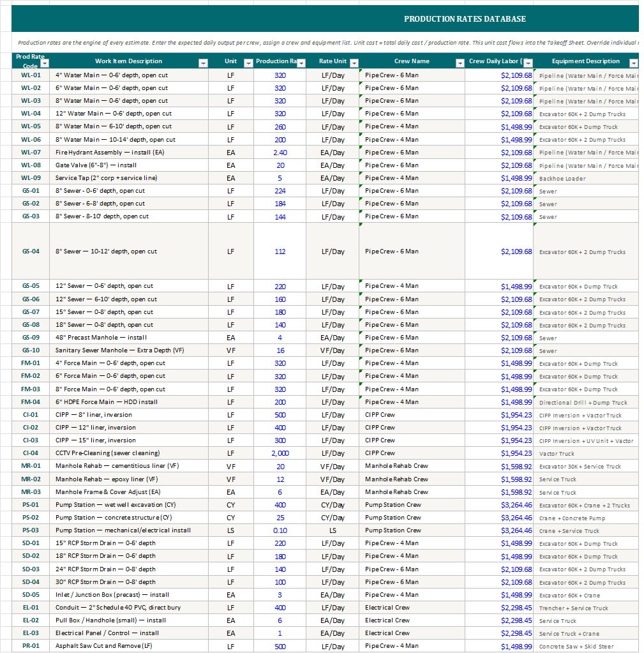Click the 2,000 production rate value
Viewport: 644px width, 653px height.
point(280,453)
